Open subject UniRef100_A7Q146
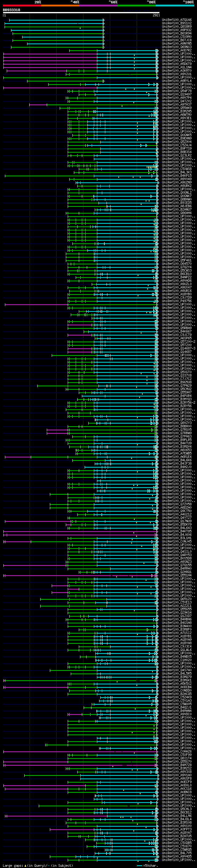197x868 pixels. [x=177, y=20]
